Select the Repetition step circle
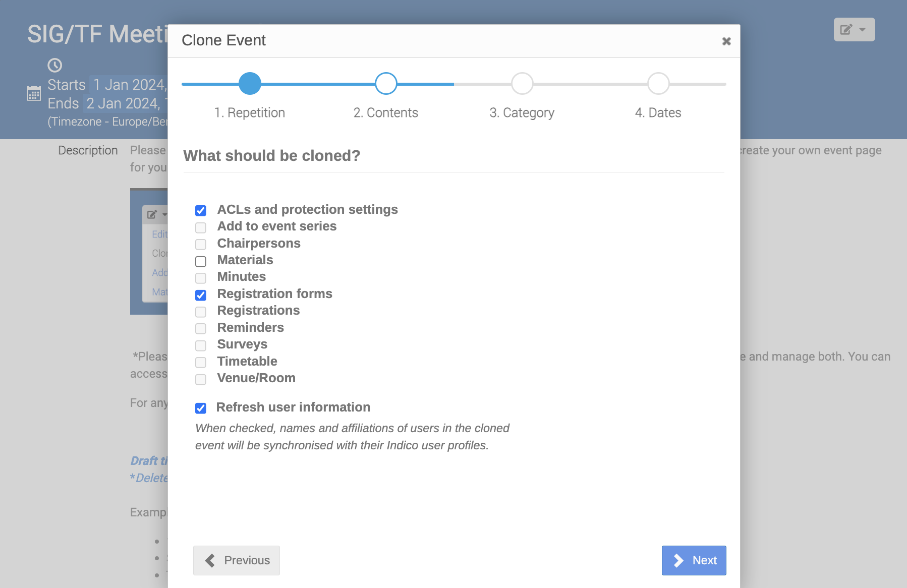The height and width of the screenshot is (588, 907). (250, 84)
